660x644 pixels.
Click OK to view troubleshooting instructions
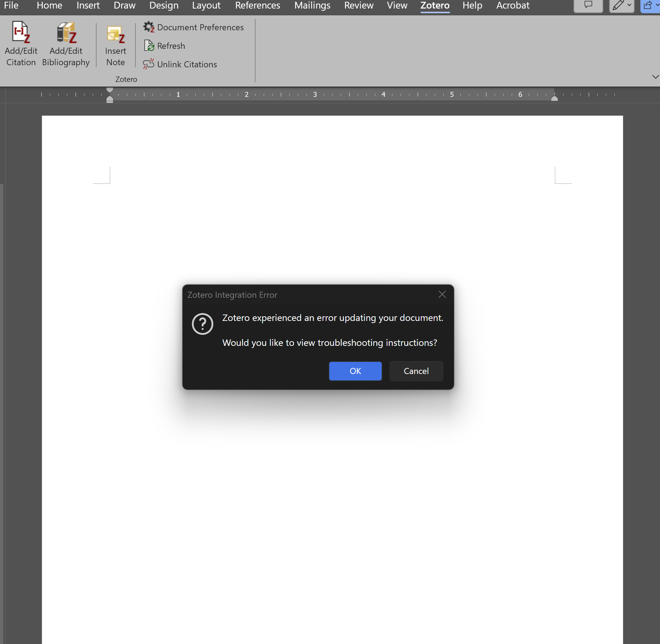point(355,371)
